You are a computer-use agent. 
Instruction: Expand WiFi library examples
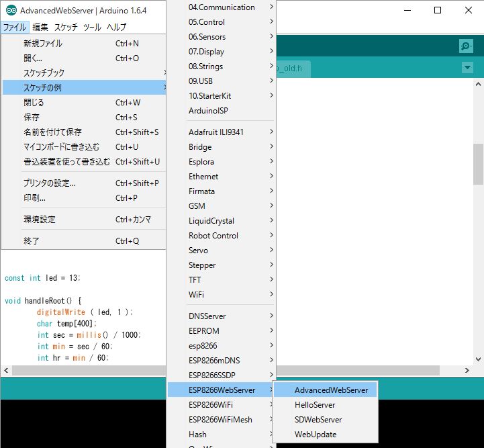tap(221, 295)
